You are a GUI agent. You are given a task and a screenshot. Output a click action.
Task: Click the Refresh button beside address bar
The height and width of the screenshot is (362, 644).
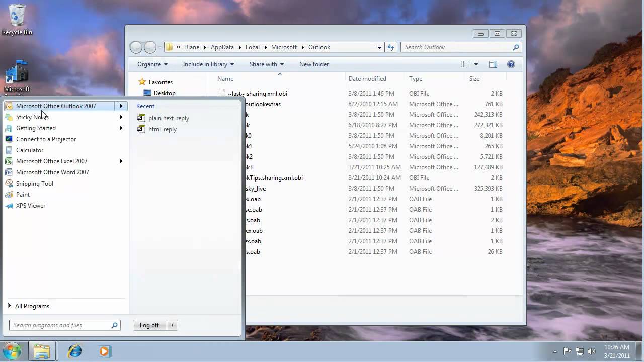(x=391, y=47)
